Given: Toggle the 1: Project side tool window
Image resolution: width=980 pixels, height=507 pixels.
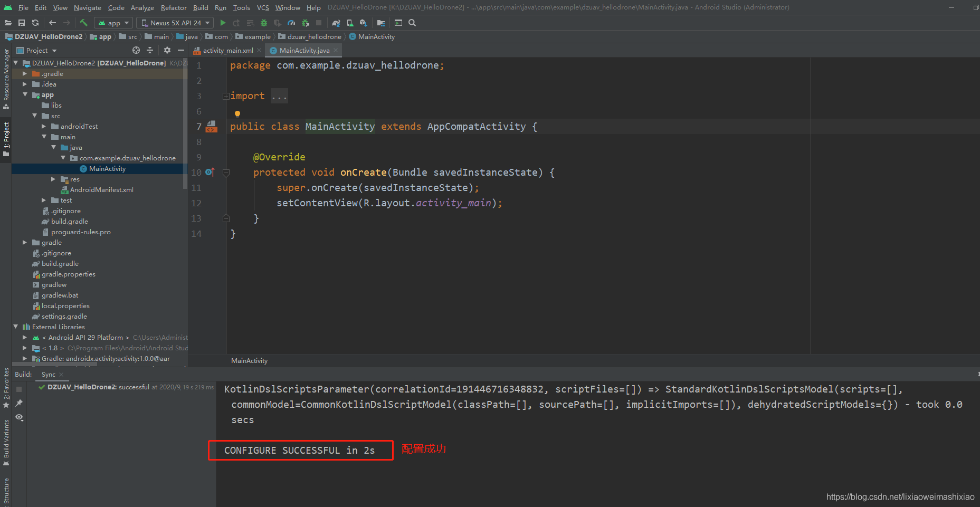Looking at the screenshot, I should (6, 139).
